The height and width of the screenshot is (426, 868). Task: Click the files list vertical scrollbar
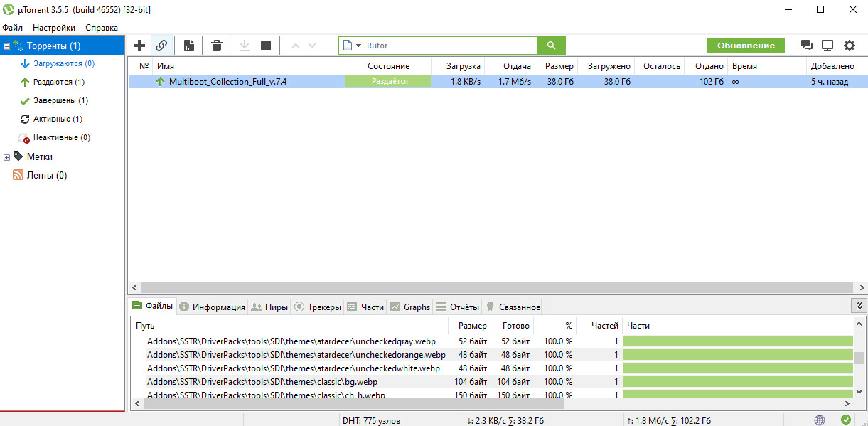[859, 358]
